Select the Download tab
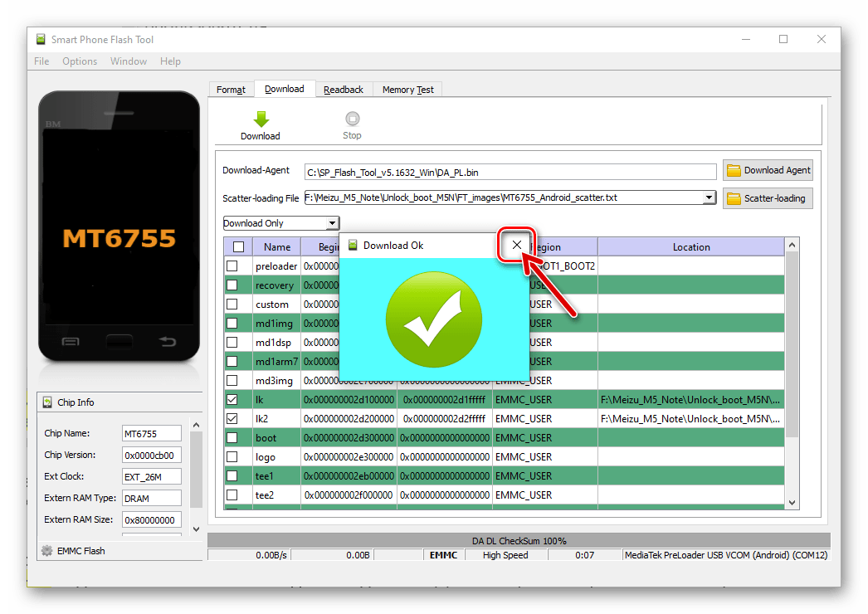868x614 pixels. pos(285,89)
